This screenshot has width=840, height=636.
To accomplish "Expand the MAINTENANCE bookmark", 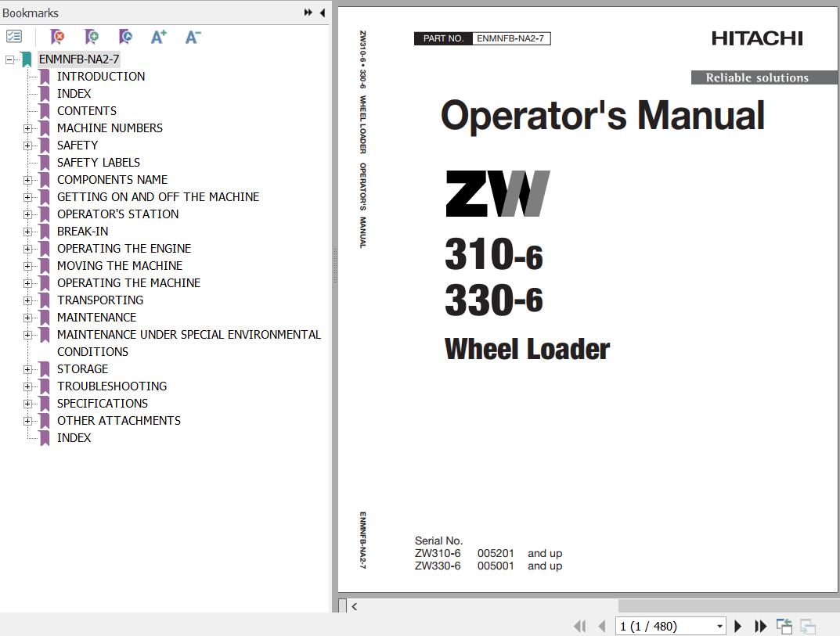I will pyautogui.click(x=27, y=318).
